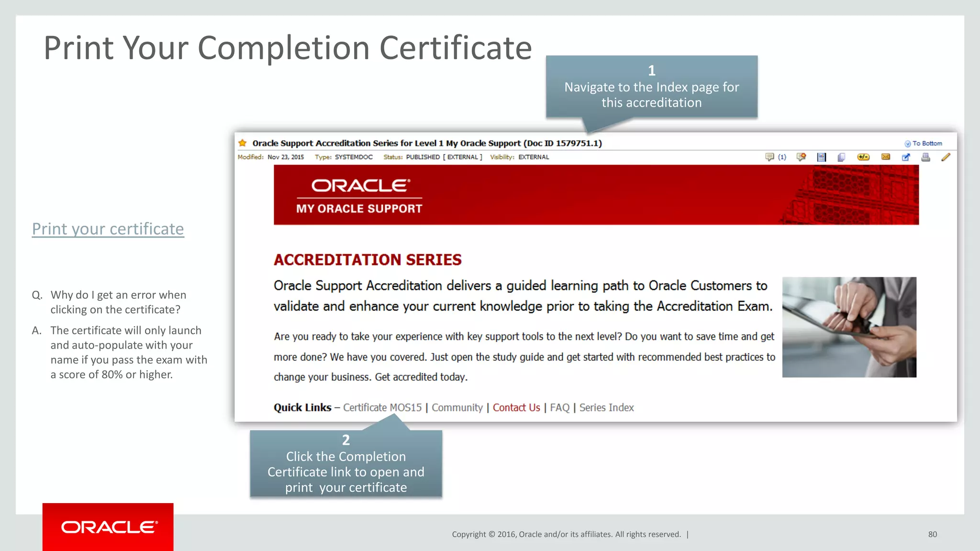
Task: Click the Modified Nov 23, 2015 text
Action: (271, 157)
